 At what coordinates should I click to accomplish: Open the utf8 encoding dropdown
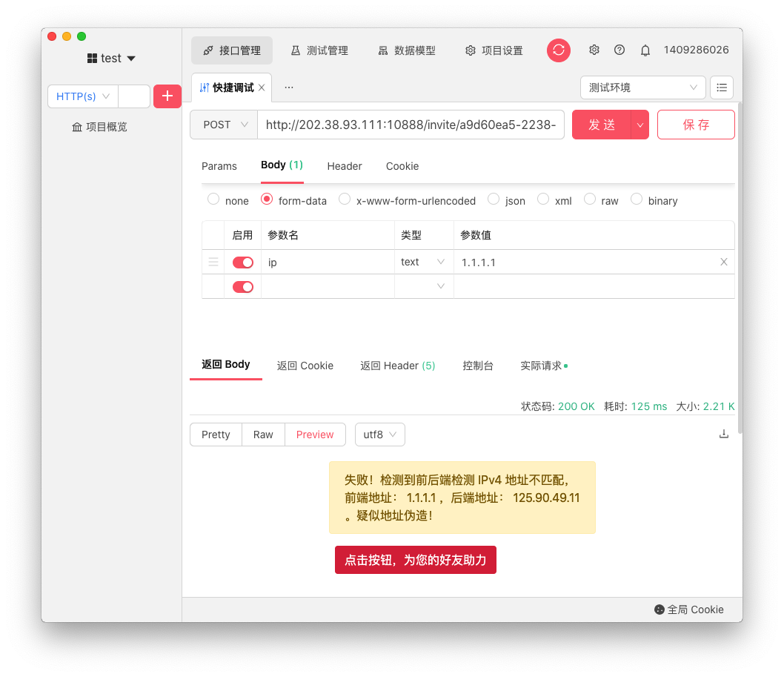(380, 435)
